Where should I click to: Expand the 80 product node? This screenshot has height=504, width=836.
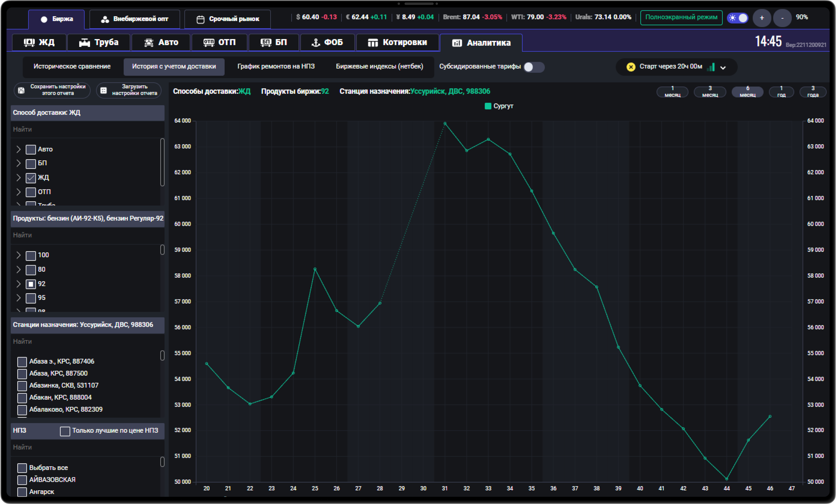pos(18,269)
